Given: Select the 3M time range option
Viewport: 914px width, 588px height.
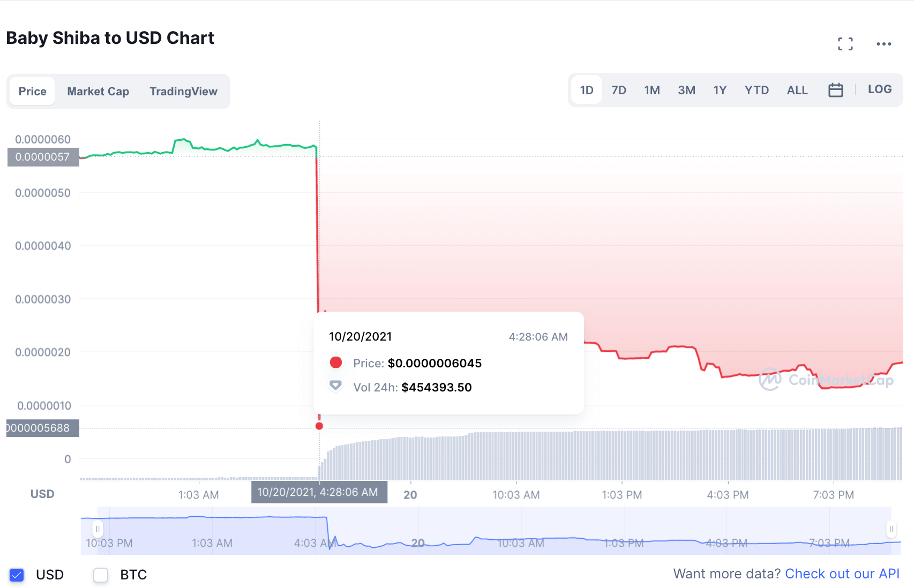Looking at the screenshot, I should (686, 89).
